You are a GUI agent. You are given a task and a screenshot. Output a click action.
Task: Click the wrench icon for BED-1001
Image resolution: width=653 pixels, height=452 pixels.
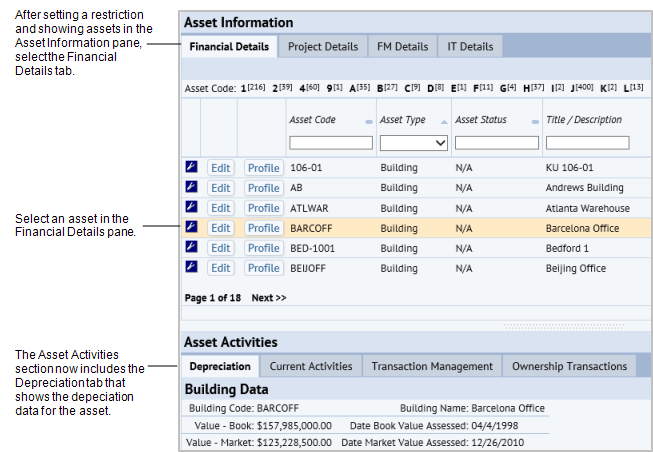(191, 248)
